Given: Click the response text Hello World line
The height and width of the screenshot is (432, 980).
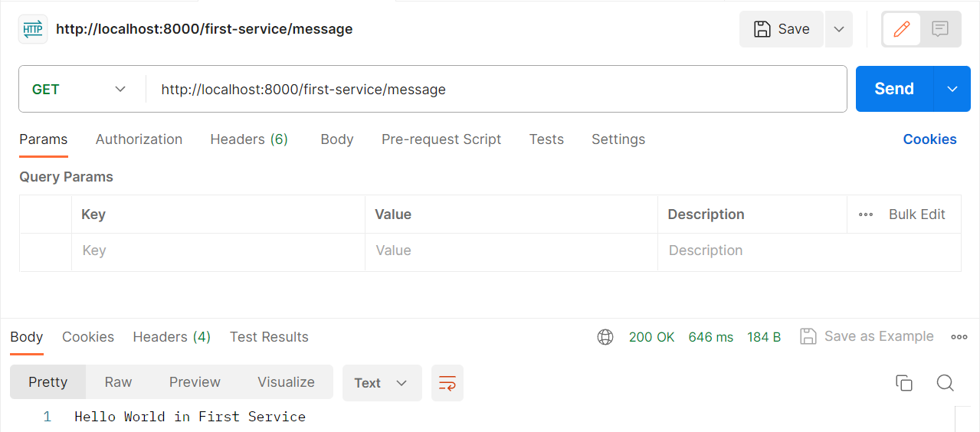Looking at the screenshot, I should (190, 417).
